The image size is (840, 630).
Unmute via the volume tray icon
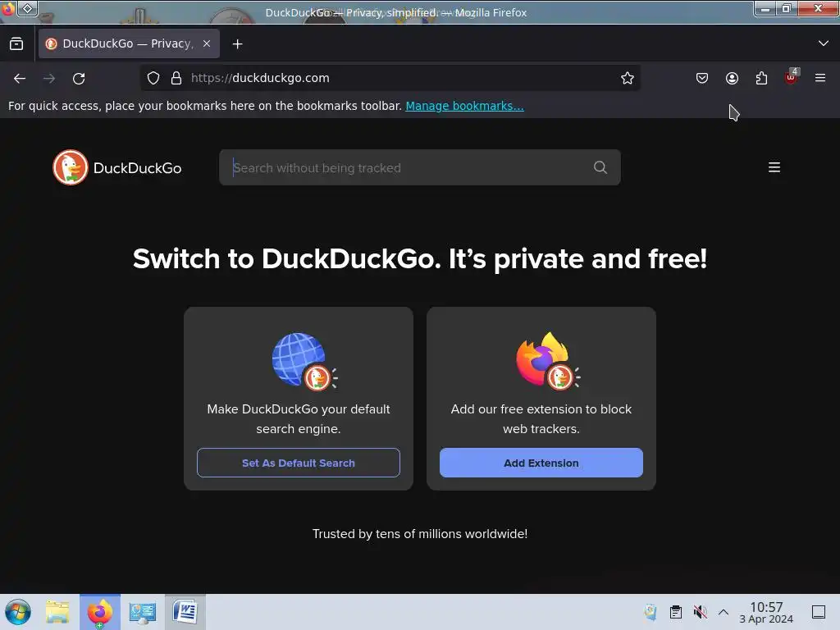[x=700, y=612]
